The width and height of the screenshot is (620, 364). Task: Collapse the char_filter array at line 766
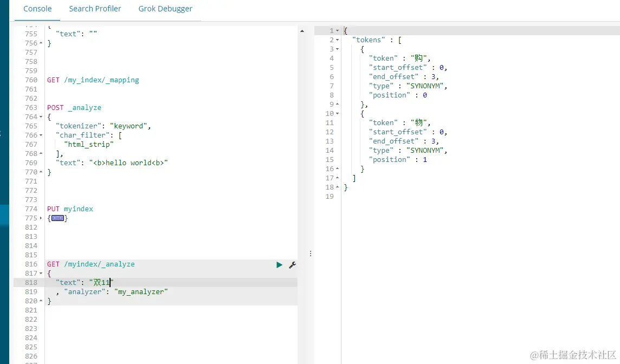click(41, 135)
